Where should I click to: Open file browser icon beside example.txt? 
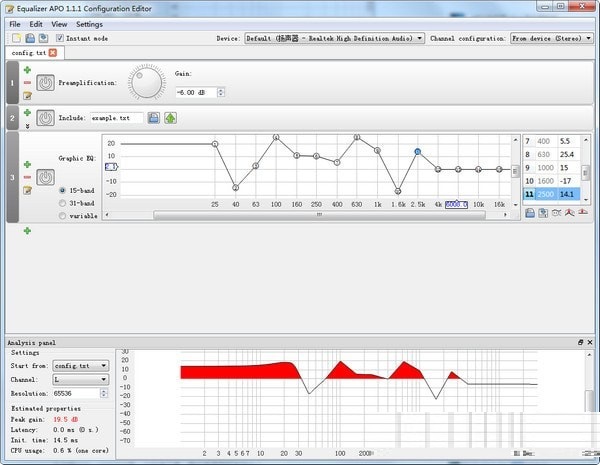click(154, 118)
